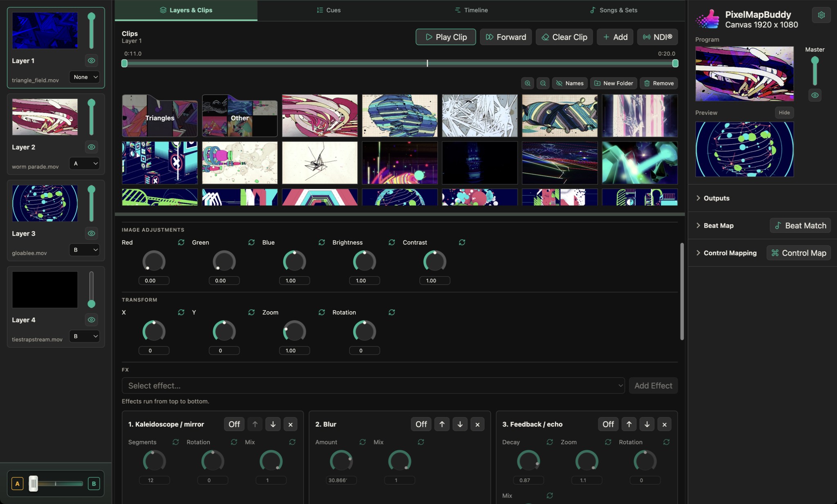This screenshot has height=504, width=837.
Task: Switch to the Timeline tab
Action: [471, 10]
